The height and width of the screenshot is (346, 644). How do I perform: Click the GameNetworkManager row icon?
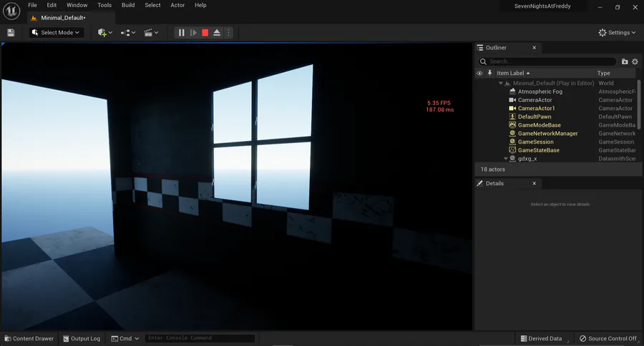512,134
